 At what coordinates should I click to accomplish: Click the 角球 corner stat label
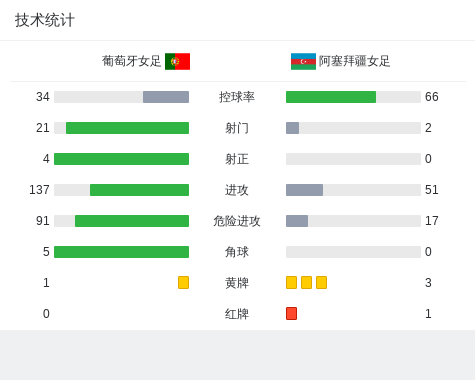[237, 252]
